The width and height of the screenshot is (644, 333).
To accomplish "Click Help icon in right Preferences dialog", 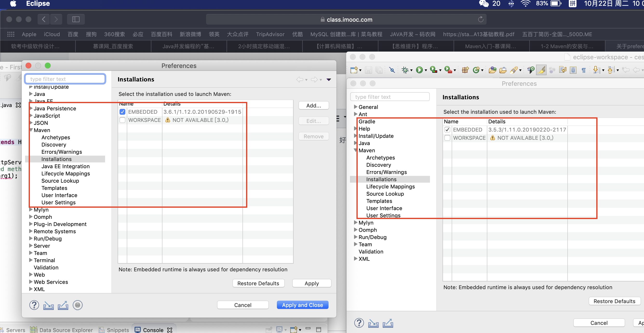I will click(359, 323).
